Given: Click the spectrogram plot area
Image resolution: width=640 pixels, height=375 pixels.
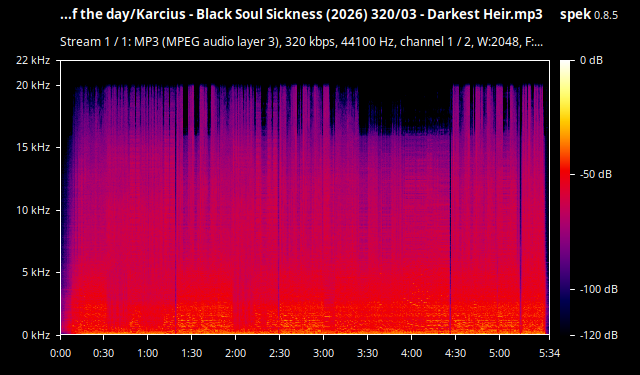Looking at the screenshot, I should [305, 197].
